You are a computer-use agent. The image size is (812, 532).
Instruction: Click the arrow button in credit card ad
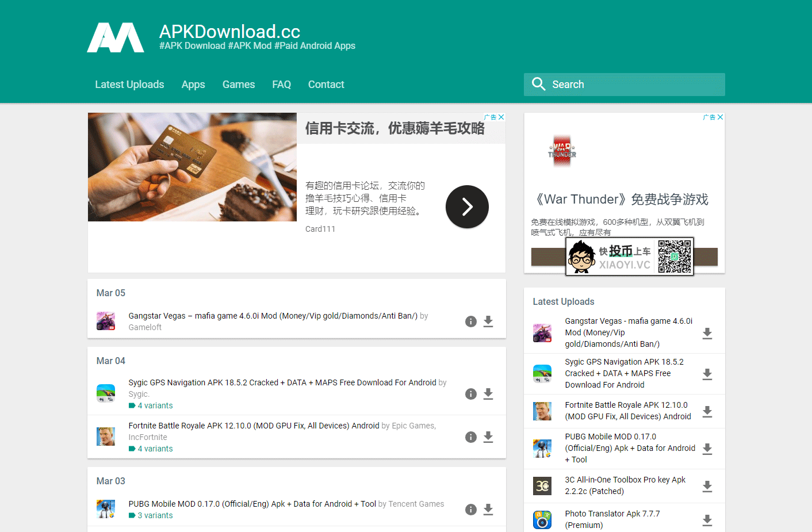[x=467, y=207]
